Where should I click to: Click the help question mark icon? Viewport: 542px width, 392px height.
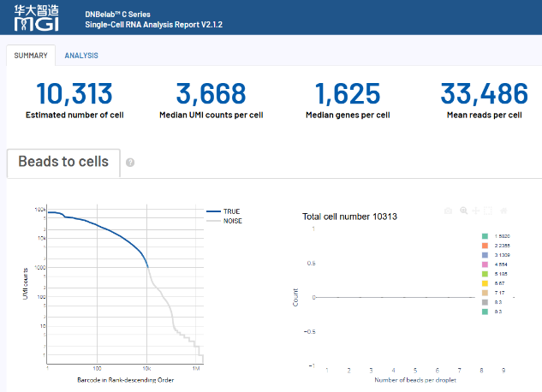tap(130, 162)
